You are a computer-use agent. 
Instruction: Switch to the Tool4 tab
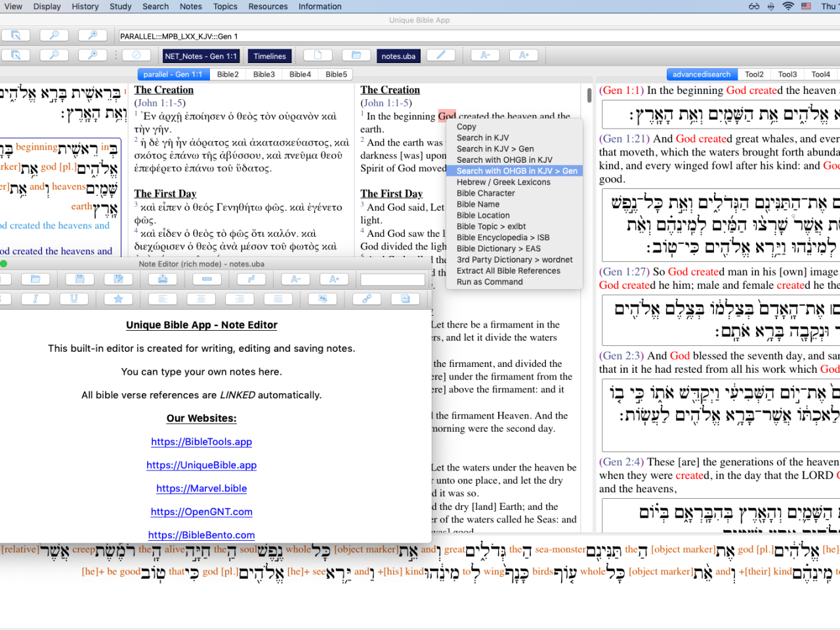(821, 74)
